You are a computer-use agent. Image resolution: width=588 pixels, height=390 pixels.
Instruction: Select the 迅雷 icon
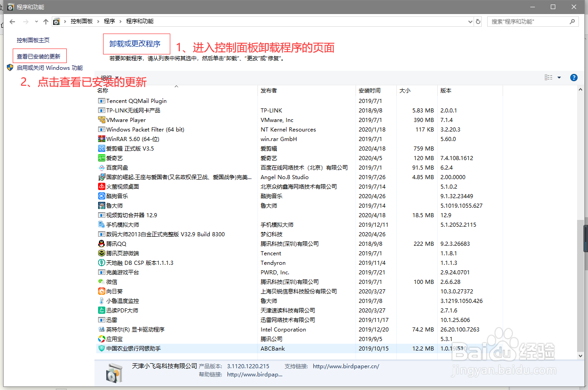[x=102, y=320]
